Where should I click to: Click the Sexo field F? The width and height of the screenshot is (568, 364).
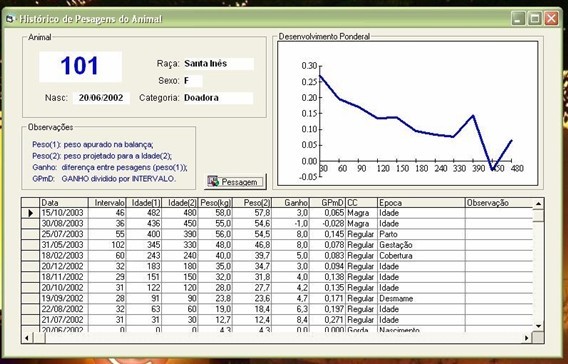[x=193, y=81]
